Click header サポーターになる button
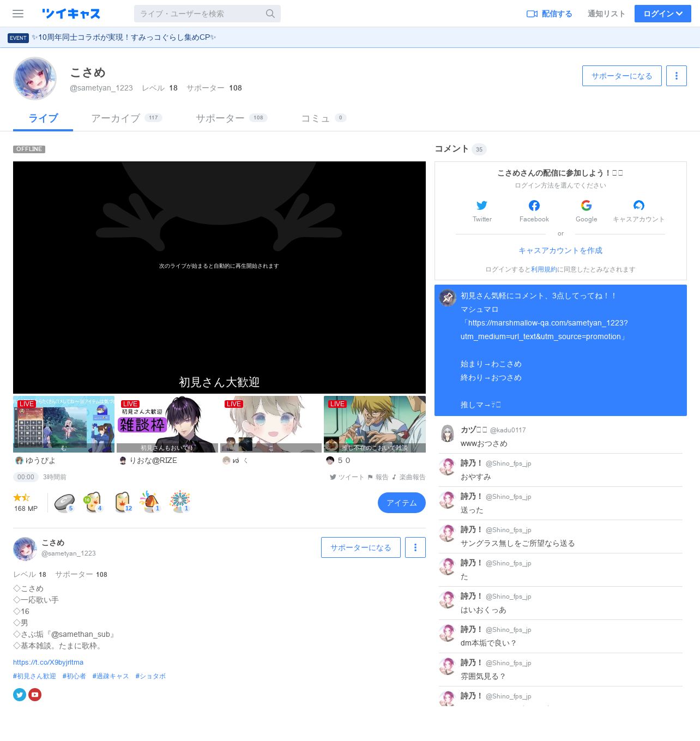 [x=621, y=76]
